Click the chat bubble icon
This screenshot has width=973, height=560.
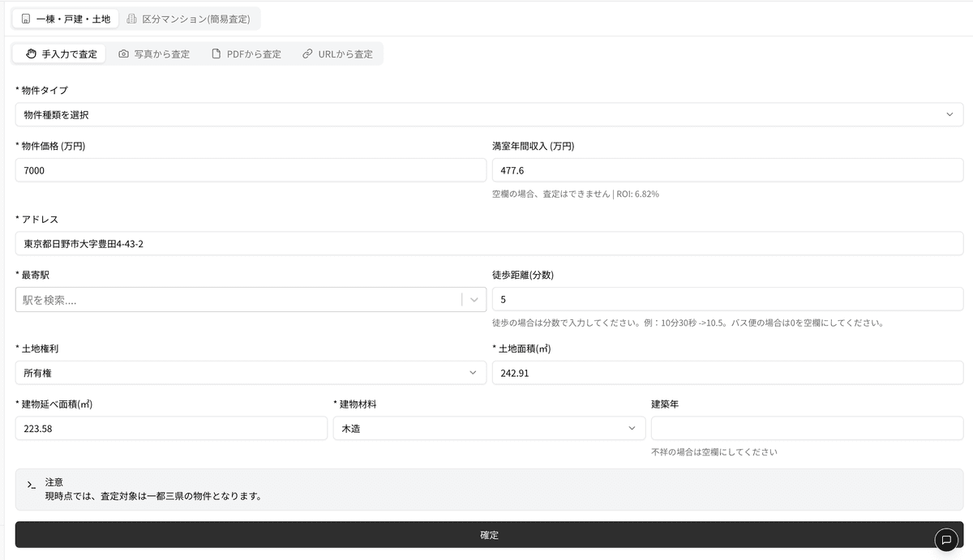tap(945, 540)
